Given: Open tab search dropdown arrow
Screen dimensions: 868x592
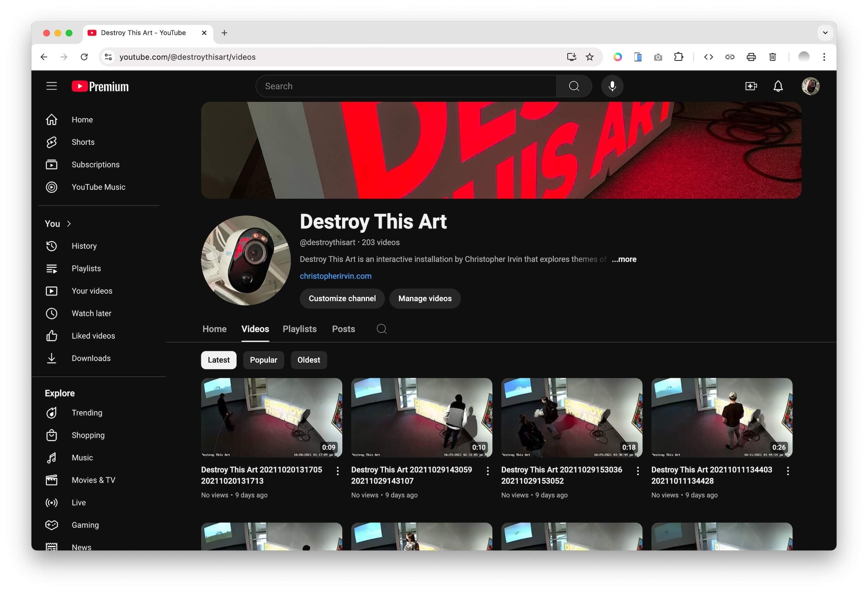Looking at the screenshot, I should pos(825,33).
